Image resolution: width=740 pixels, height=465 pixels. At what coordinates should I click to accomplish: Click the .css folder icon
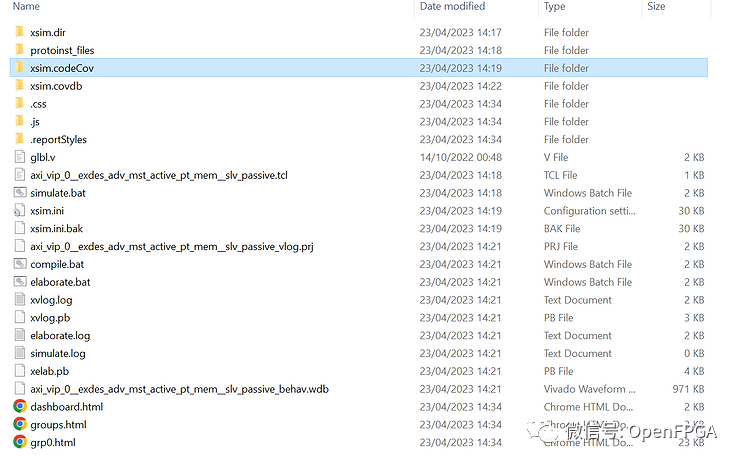(20, 103)
